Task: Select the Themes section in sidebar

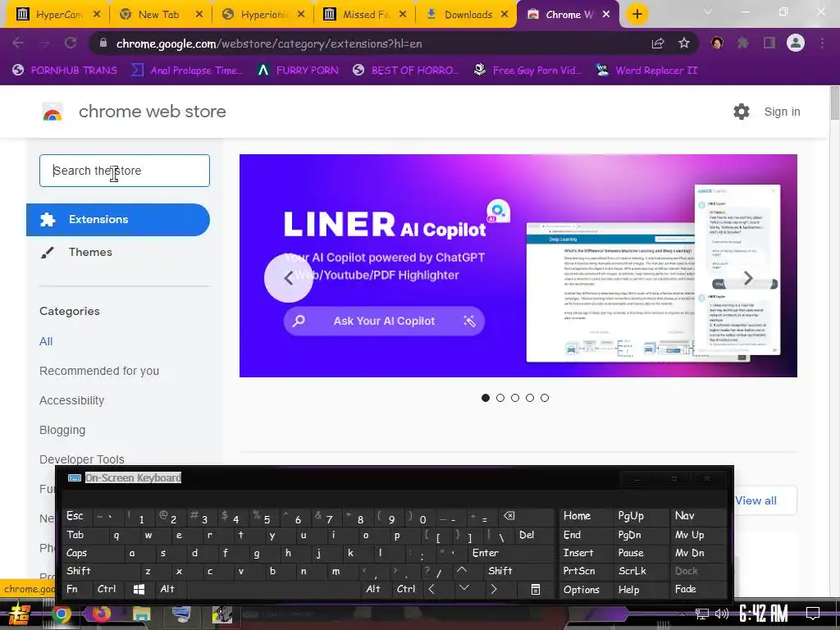Action: click(x=90, y=253)
